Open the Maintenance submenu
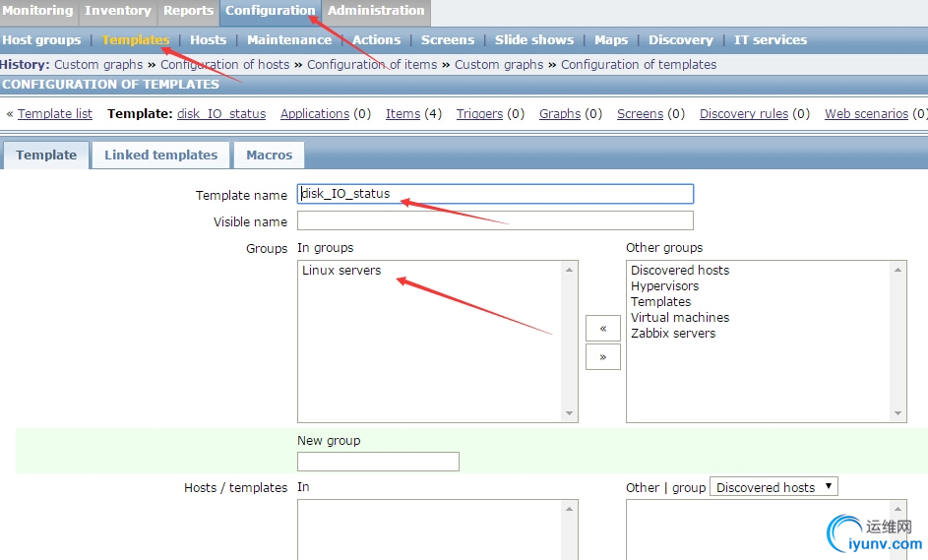928x560 pixels. tap(288, 39)
